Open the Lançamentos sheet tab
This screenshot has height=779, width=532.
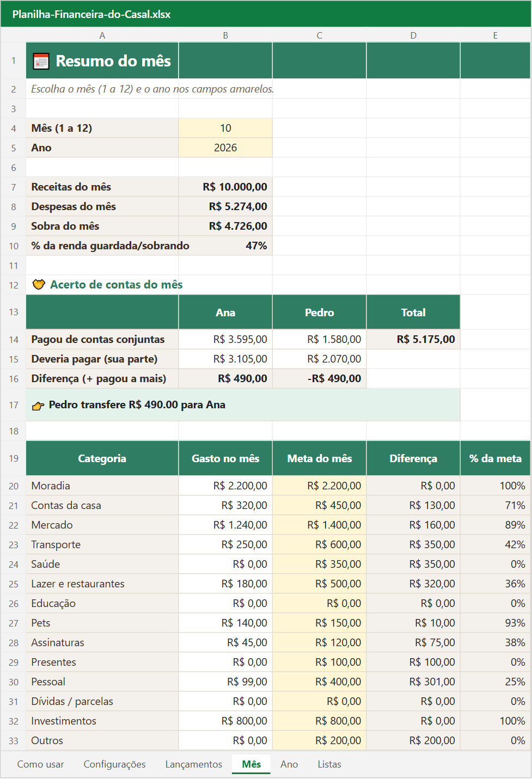pos(194,764)
